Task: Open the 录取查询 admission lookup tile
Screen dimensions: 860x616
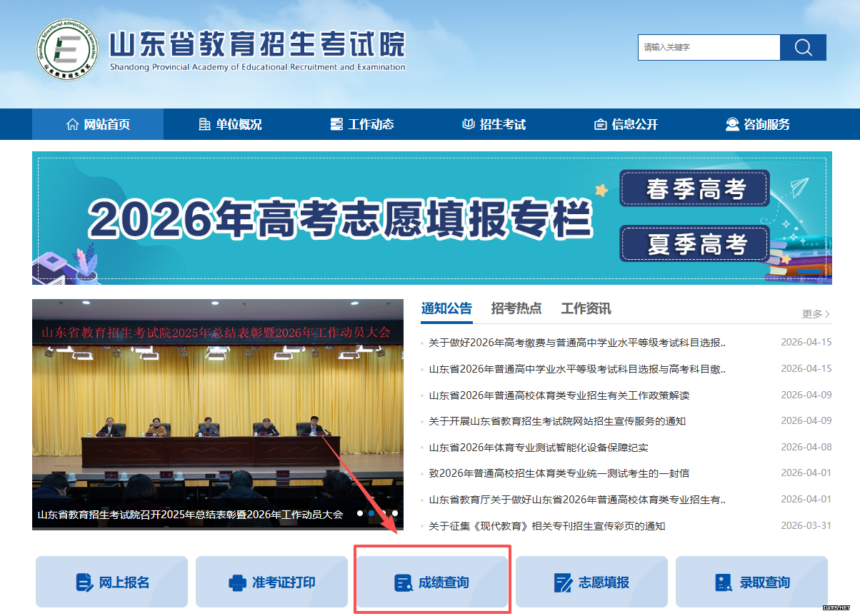Action: tap(751, 582)
